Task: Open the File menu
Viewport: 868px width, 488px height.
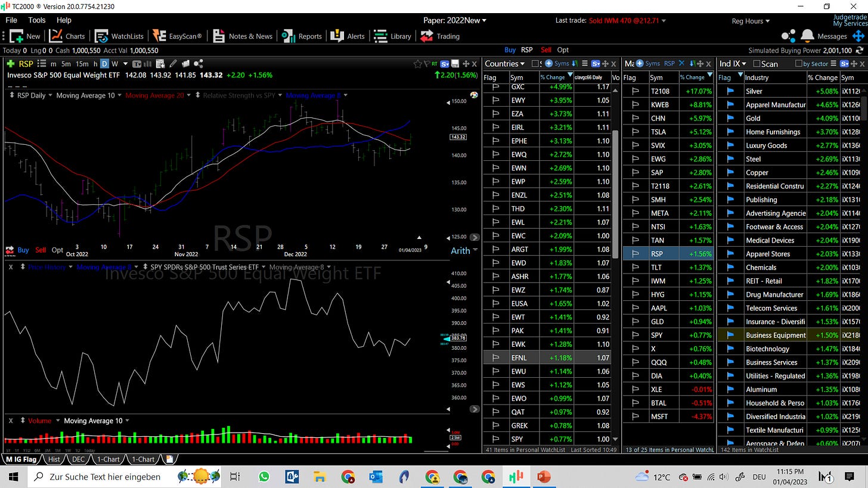Action: coord(11,20)
